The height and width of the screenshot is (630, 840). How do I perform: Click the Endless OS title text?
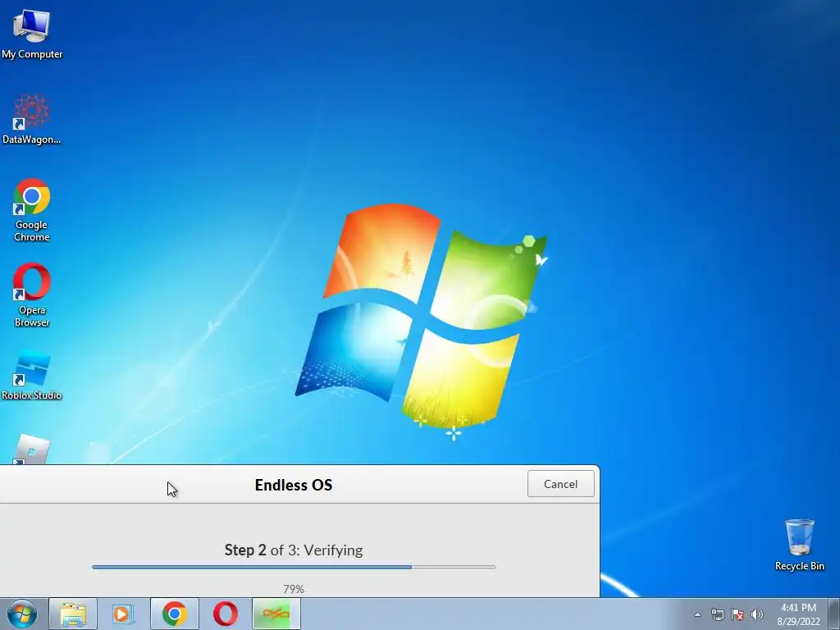(x=294, y=485)
